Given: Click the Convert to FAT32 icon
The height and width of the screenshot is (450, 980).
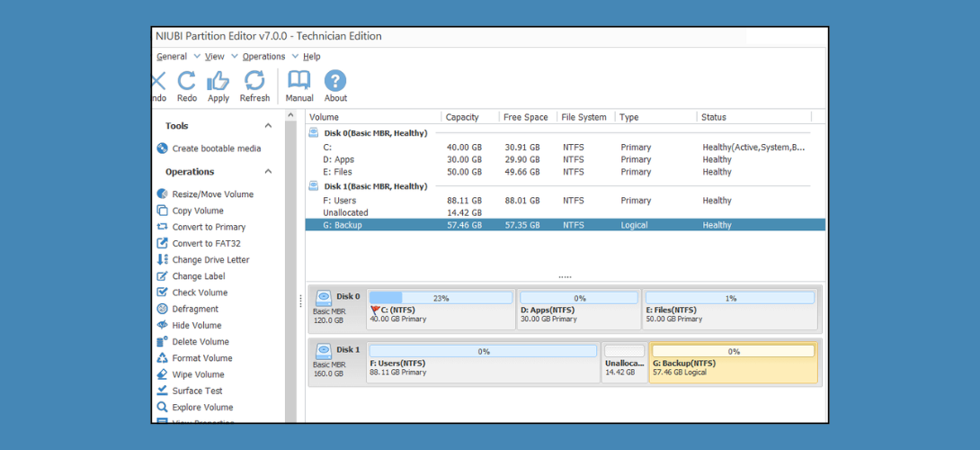Looking at the screenshot, I should [163, 243].
